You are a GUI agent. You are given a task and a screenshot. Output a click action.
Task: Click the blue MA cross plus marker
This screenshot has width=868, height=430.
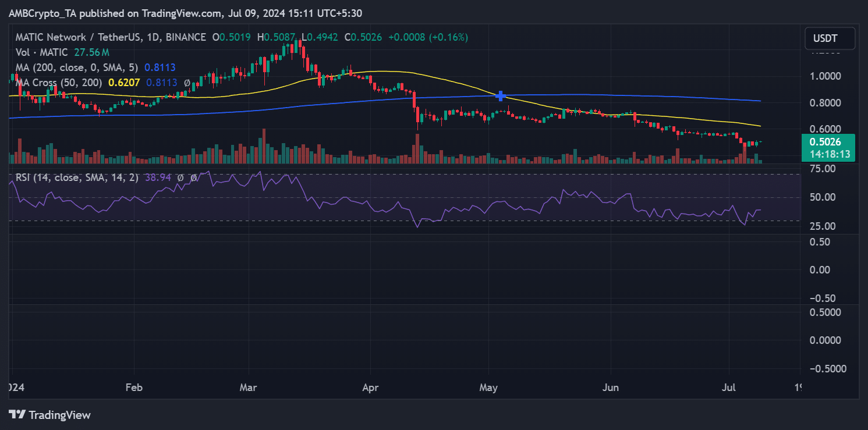(x=500, y=95)
